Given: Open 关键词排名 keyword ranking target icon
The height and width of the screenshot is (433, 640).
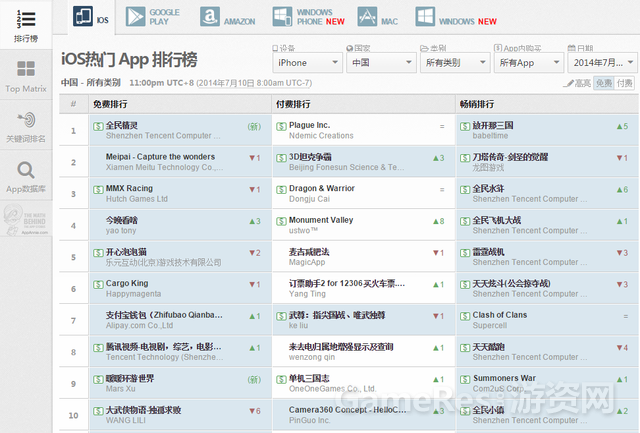Looking at the screenshot, I should coord(27,119).
